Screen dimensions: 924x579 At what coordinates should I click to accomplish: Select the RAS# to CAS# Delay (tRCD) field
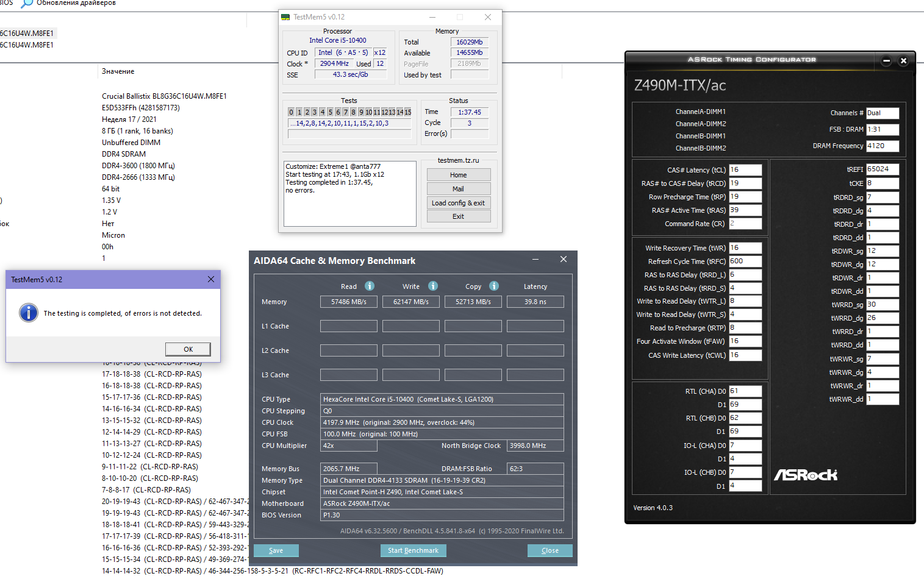745,183
